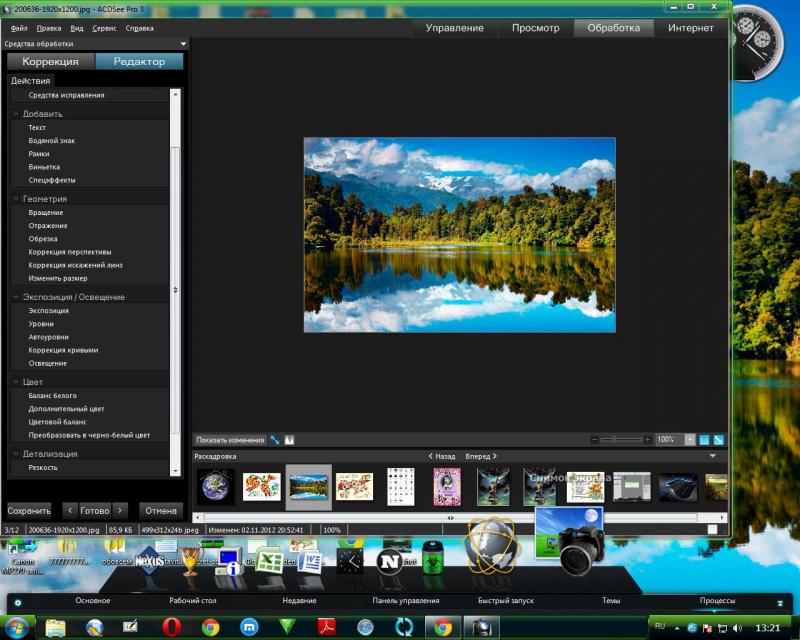Open the Сервис menu
The height and width of the screenshot is (640, 800).
[x=104, y=29]
